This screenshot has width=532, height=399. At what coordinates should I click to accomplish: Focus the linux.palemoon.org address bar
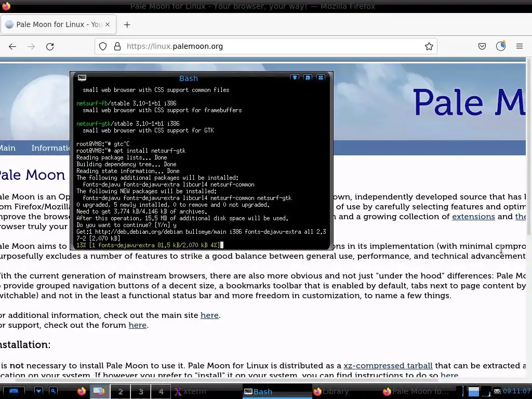[x=265, y=46]
